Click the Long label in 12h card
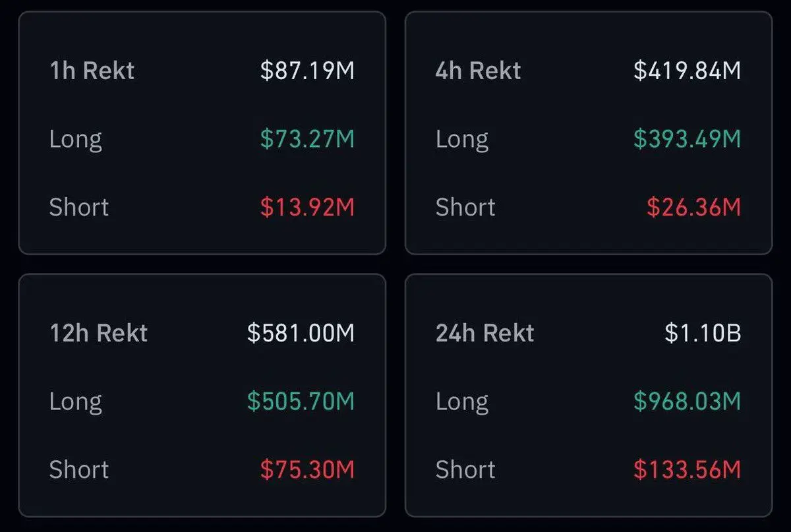 click(x=76, y=402)
